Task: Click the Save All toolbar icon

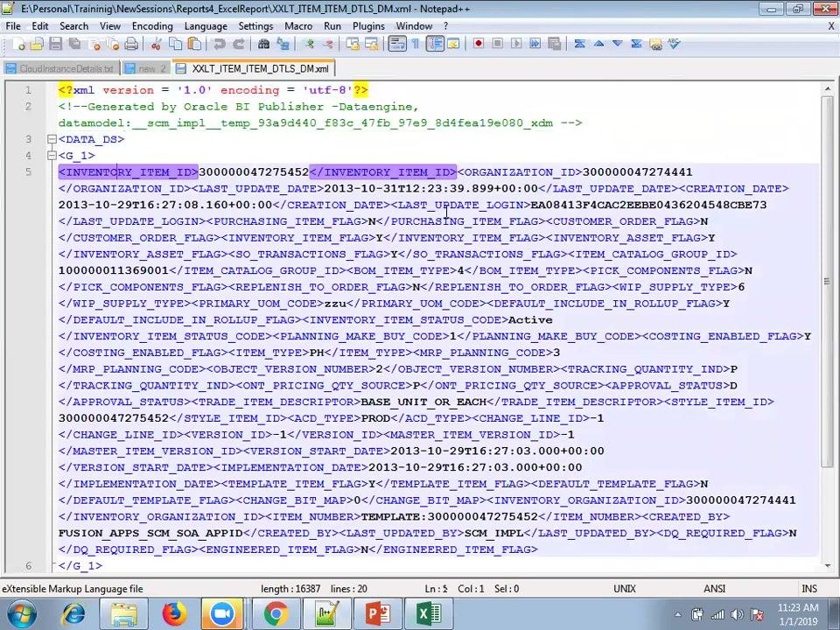Action: pyautogui.click(x=74, y=45)
